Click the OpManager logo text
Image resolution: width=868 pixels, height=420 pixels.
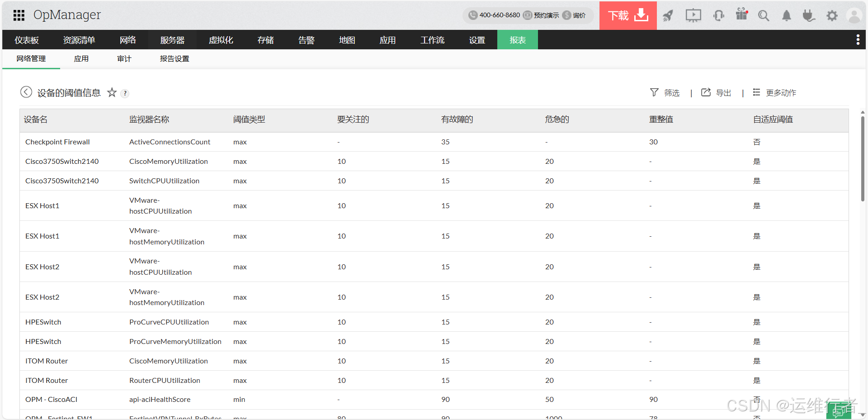tap(67, 15)
